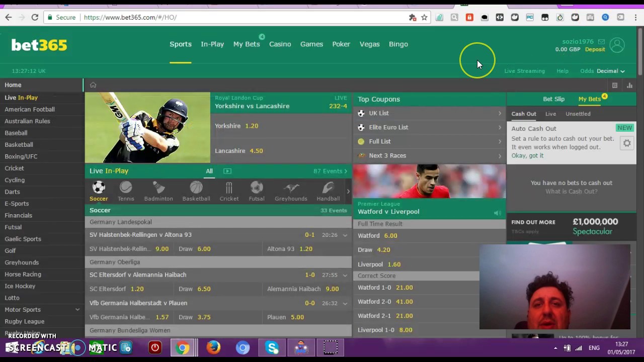Open UK List coupon arrow
Viewport: 644px width, 362px height.
coord(500,113)
